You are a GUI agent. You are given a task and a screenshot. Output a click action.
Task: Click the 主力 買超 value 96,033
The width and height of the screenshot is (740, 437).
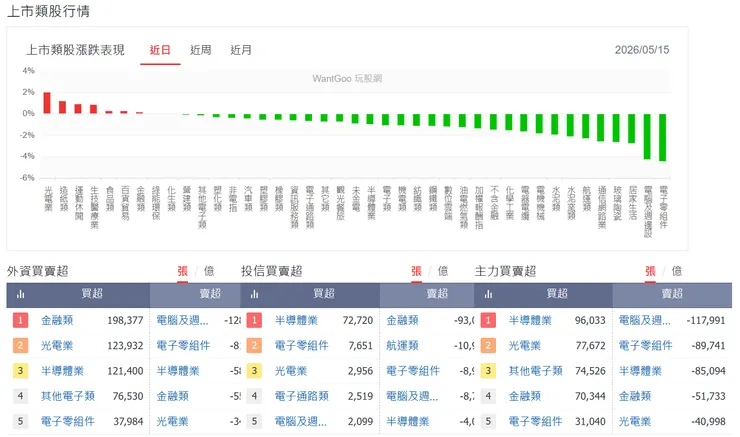point(590,320)
